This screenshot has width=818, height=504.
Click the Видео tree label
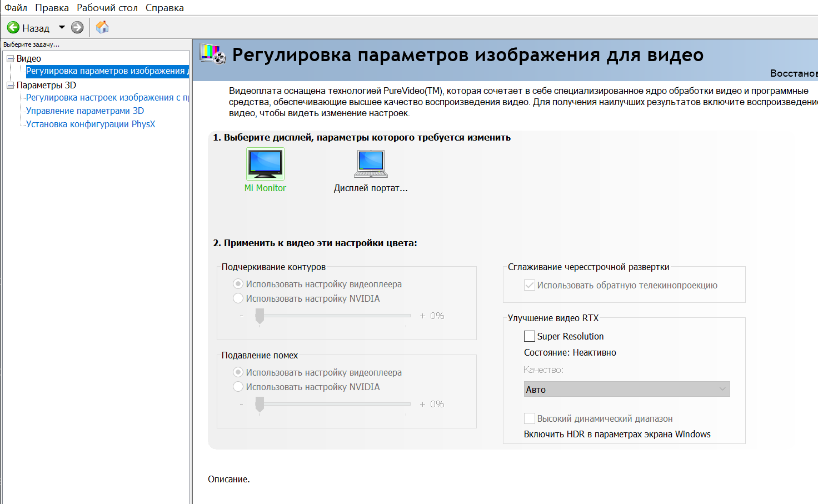point(29,58)
